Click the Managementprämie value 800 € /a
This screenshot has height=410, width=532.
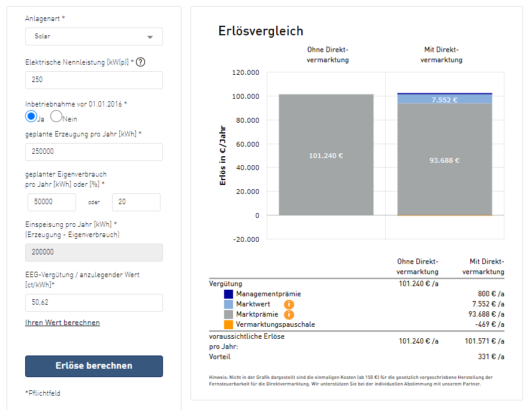point(491,294)
